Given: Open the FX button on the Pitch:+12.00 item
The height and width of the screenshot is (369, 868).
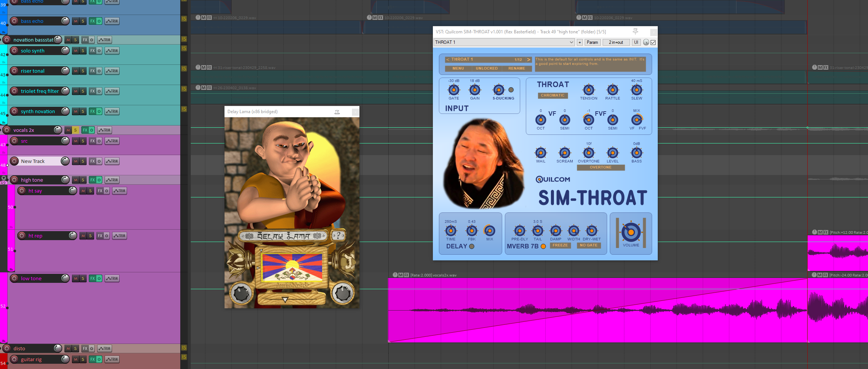Looking at the screenshot, I should pos(826,232).
